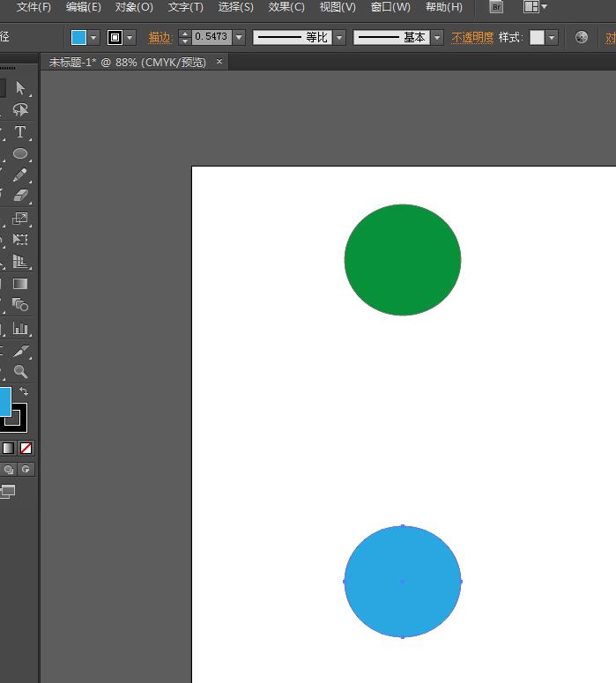Viewport: 616px width, 683px height.
Task: Select the Slice knife tool
Action: coord(20,351)
